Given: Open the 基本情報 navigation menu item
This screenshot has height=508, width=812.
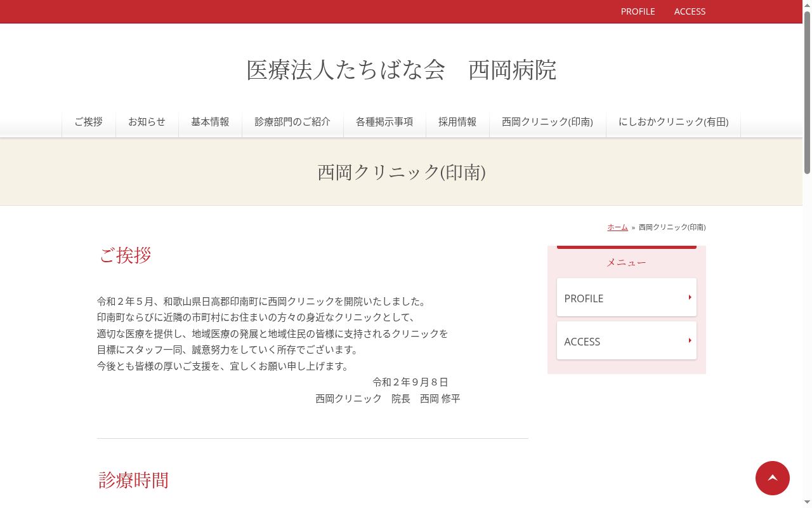Looking at the screenshot, I should tap(211, 122).
